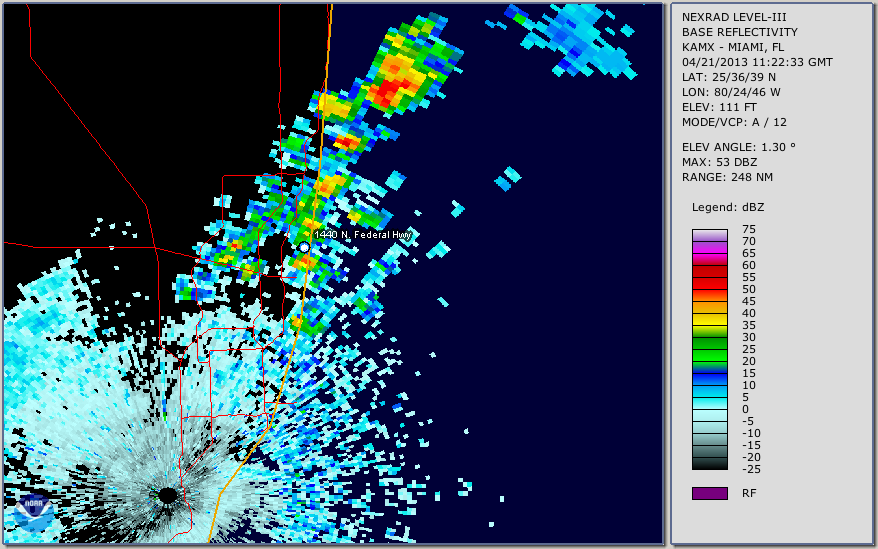Click the radar site center black dot
This screenshot has width=878, height=549.
[167, 495]
